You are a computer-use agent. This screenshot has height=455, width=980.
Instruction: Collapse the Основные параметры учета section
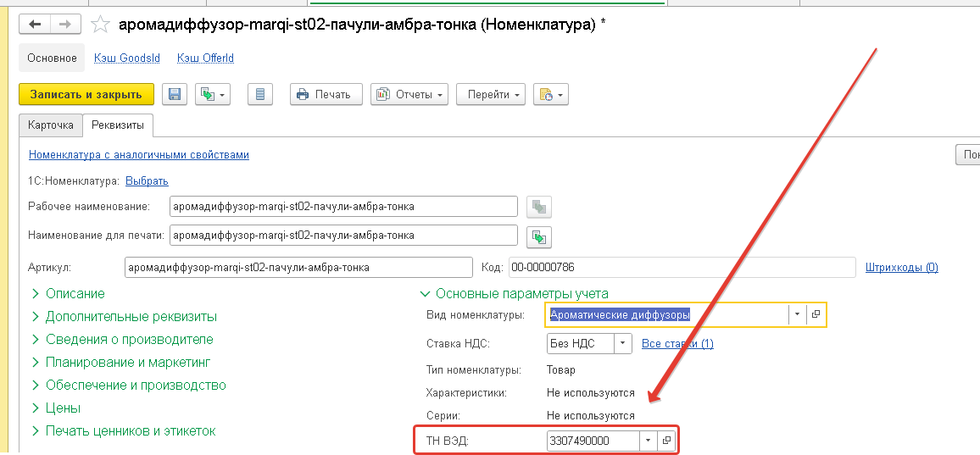point(514,293)
